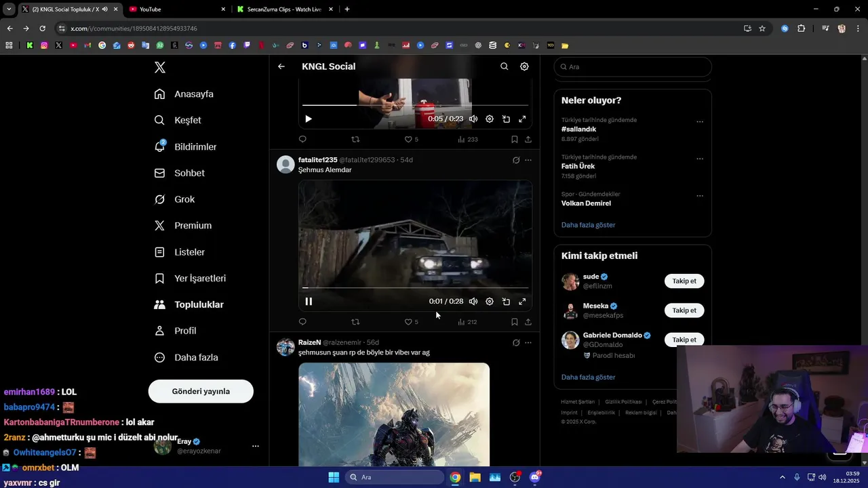The height and width of the screenshot is (488, 868).
Task: Click Gönderi yayınla button
Action: (201, 391)
